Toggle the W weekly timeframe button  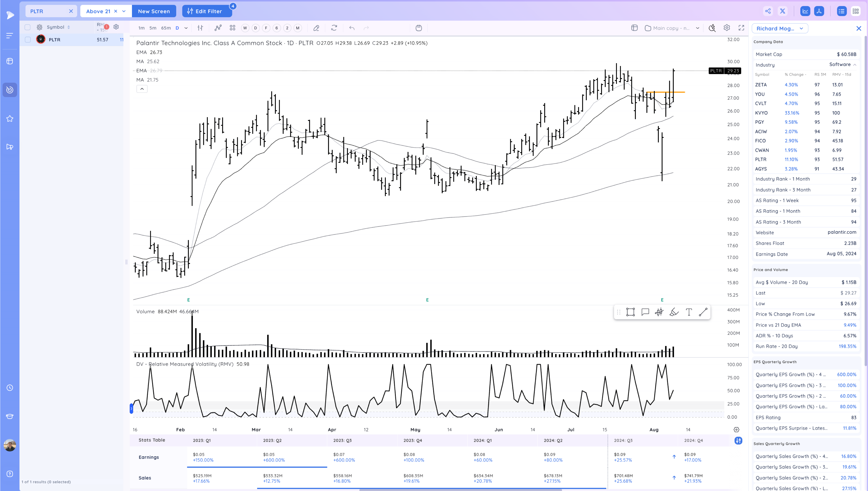245,28
